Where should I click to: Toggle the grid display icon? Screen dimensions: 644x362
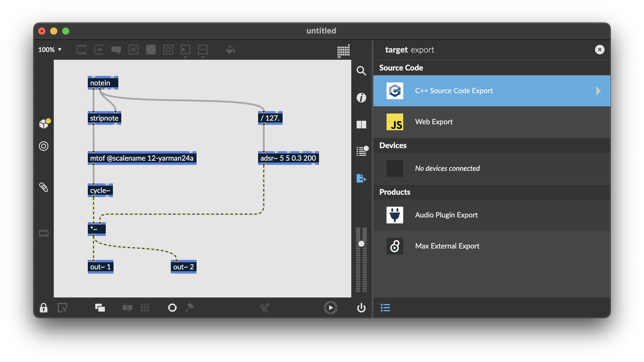point(145,308)
